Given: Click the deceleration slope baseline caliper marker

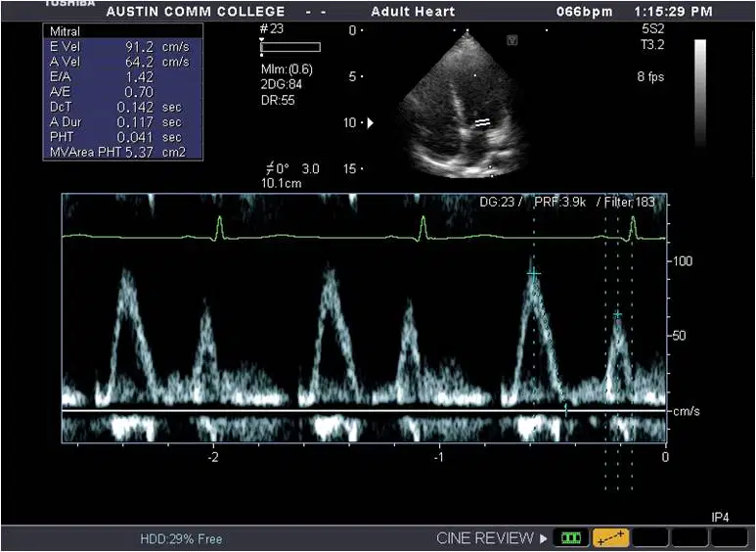Looking at the screenshot, I should (x=566, y=410).
